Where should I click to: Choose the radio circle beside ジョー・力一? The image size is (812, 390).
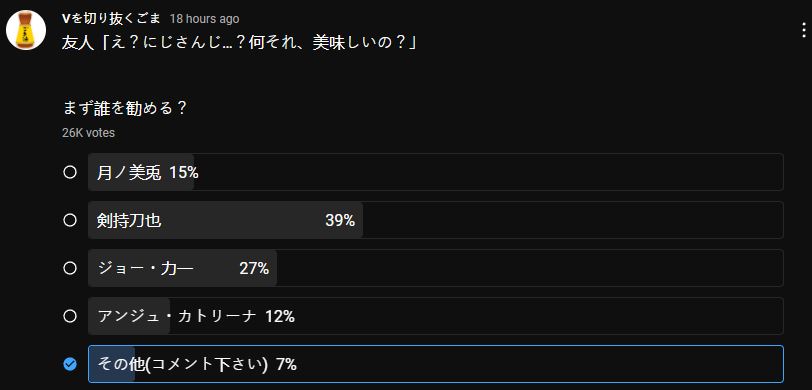70,268
